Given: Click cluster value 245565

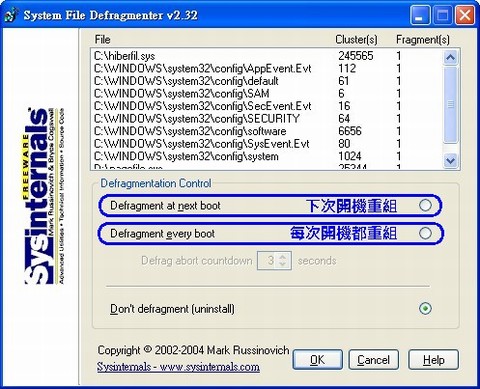Looking at the screenshot, I should (x=356, y=56).
